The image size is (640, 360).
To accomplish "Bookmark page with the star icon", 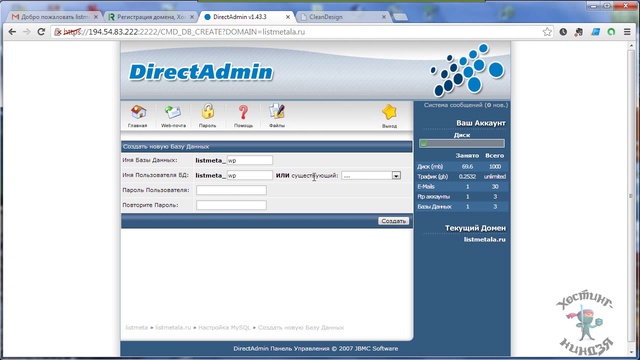I will click(x=547, y=32).
